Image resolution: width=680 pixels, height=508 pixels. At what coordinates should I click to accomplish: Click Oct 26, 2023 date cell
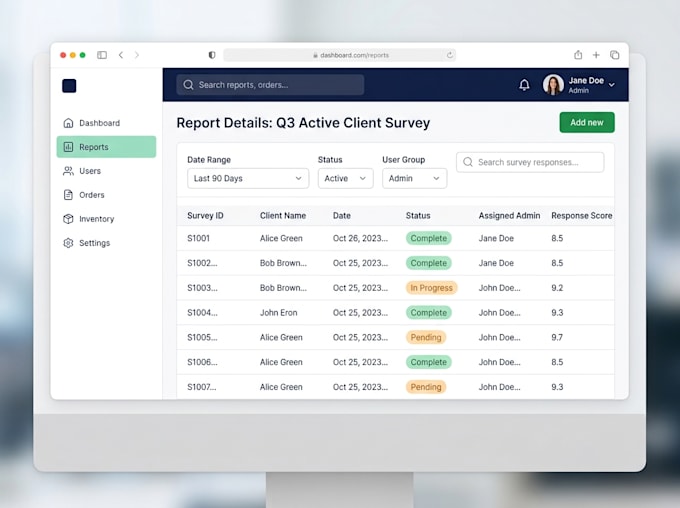tap(360, 238)
